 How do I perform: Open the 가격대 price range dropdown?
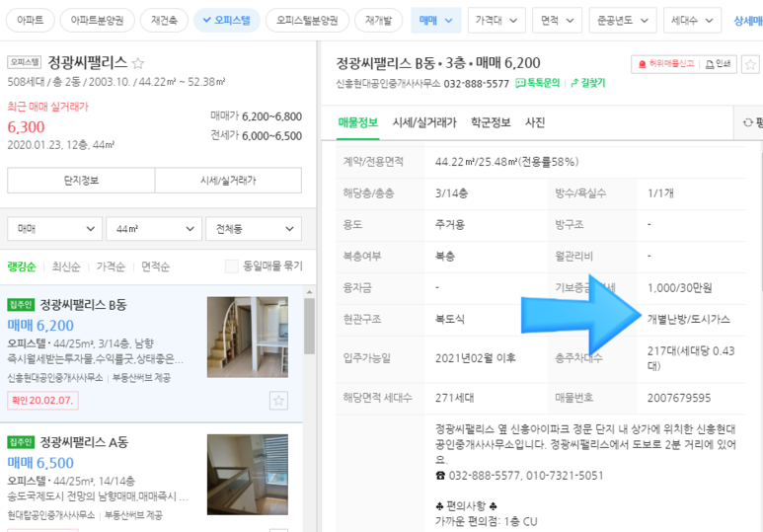(x=496, y=21)
